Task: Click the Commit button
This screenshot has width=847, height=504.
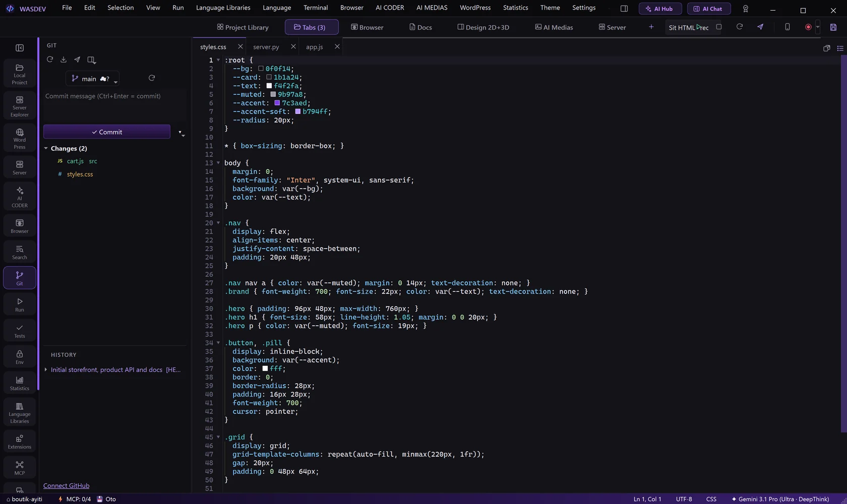Action: [x=107, y=132]
